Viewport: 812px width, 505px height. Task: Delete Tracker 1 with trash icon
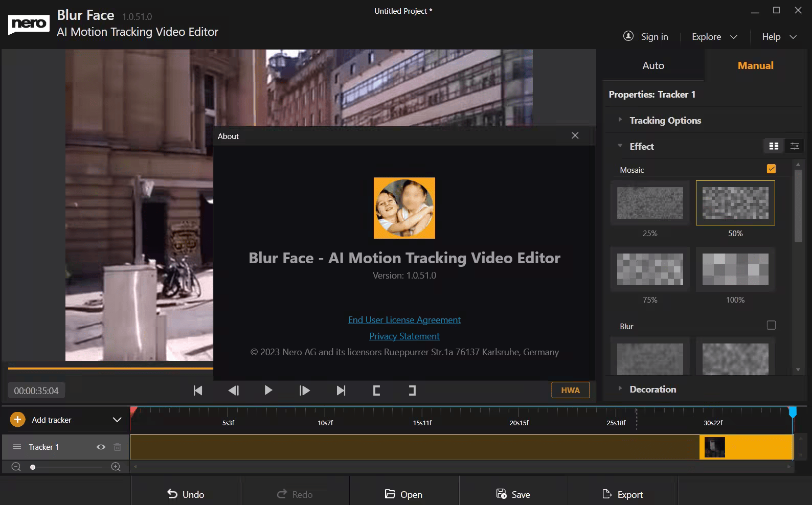(117, 447)
